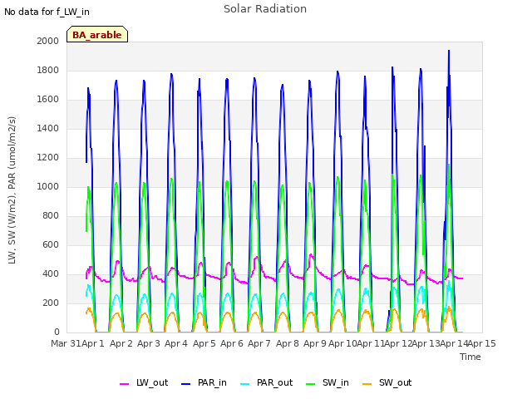Click the 'No data for f_LW_in' message
This screenshot has height=399, width=532.
click(x=47, y=12)
